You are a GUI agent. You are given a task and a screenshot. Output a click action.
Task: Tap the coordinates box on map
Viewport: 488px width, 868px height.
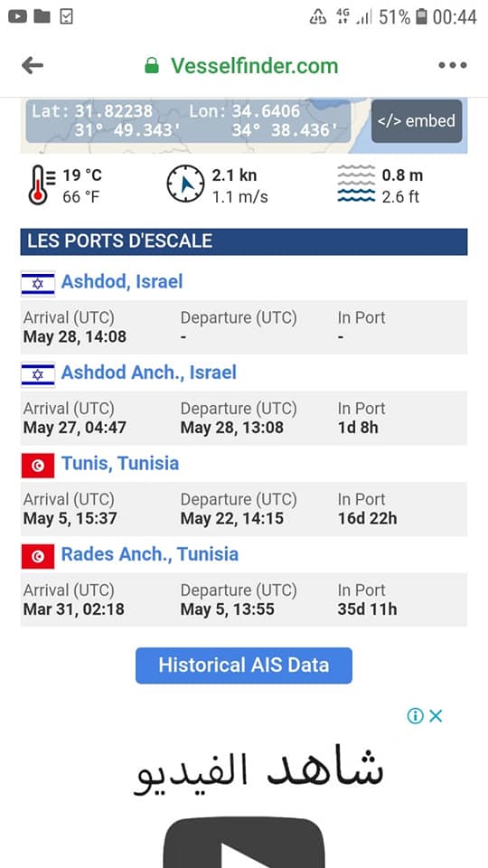pos(188,120)
